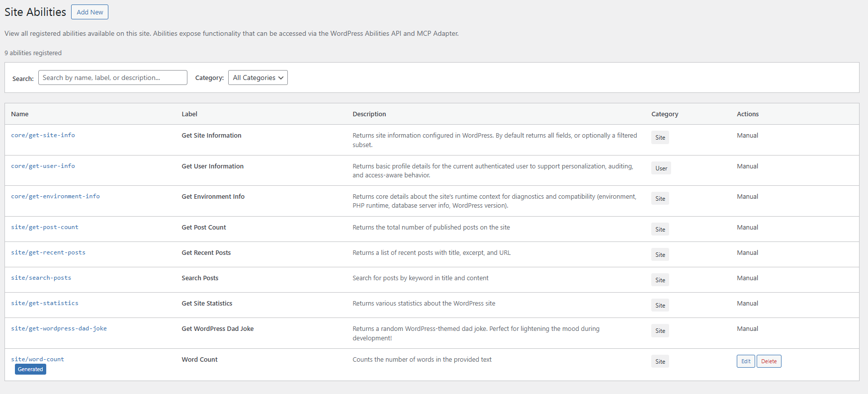
Task: Open the All Categories dropdown
Action: [258, 78]
